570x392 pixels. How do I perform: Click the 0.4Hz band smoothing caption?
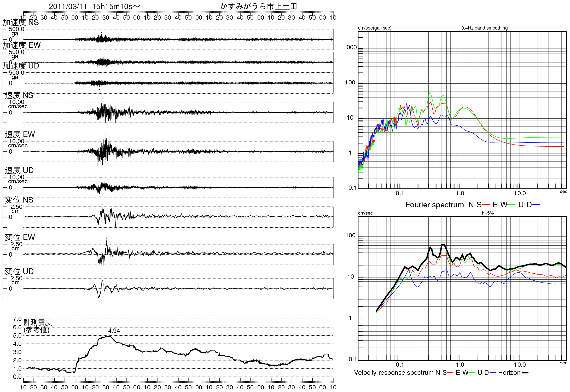(x=485, y=28)
